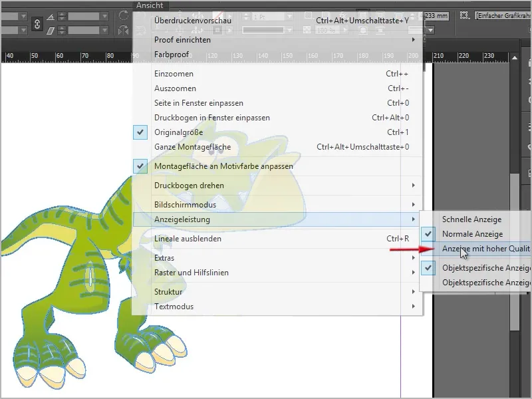
Task: Select Schnelle Anzeige
Action: [x=475, y=219]
